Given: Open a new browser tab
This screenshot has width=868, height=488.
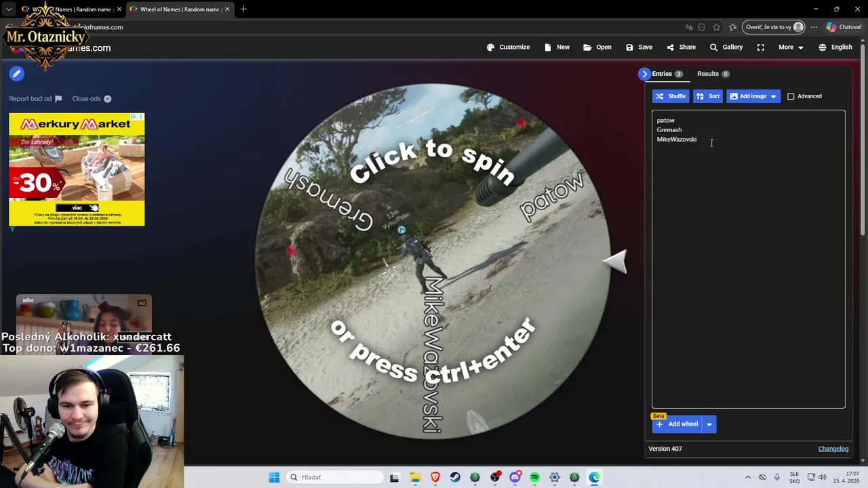Looking at the screenshot, I should [243, 9].
